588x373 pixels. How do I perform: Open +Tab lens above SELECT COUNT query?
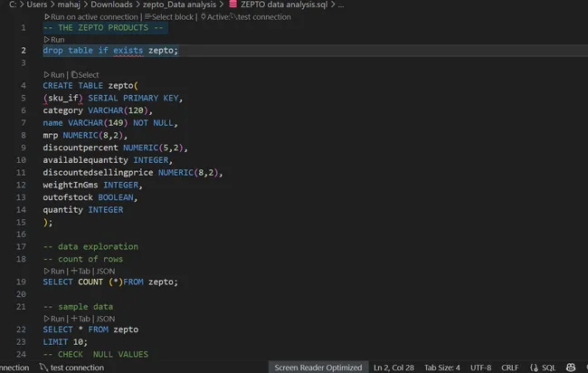pos(81,271)
